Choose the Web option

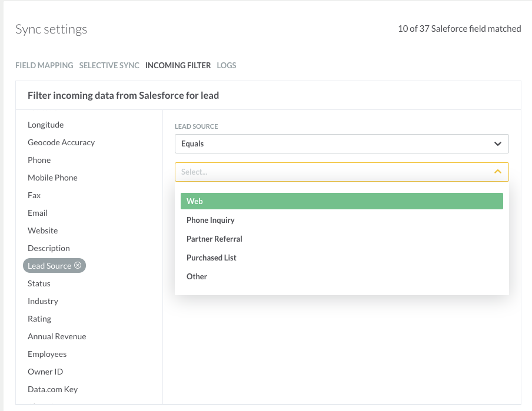342,201
